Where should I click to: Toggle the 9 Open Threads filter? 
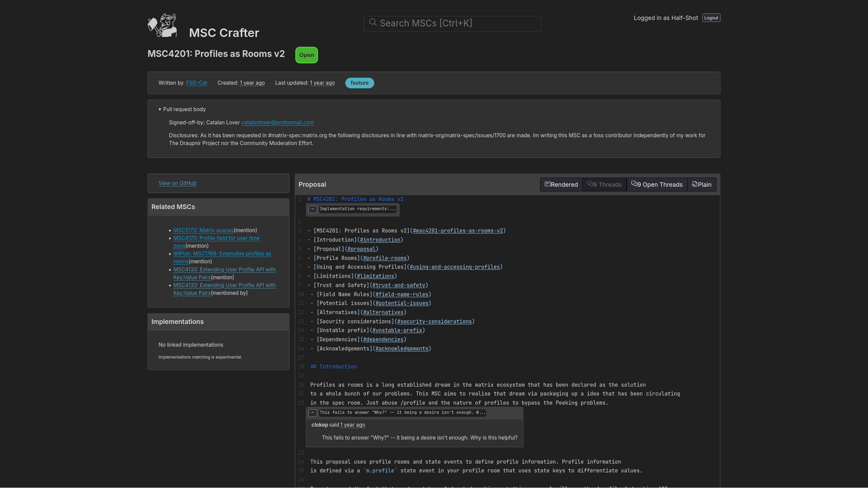pyautogui.click(x=657, y=184)
